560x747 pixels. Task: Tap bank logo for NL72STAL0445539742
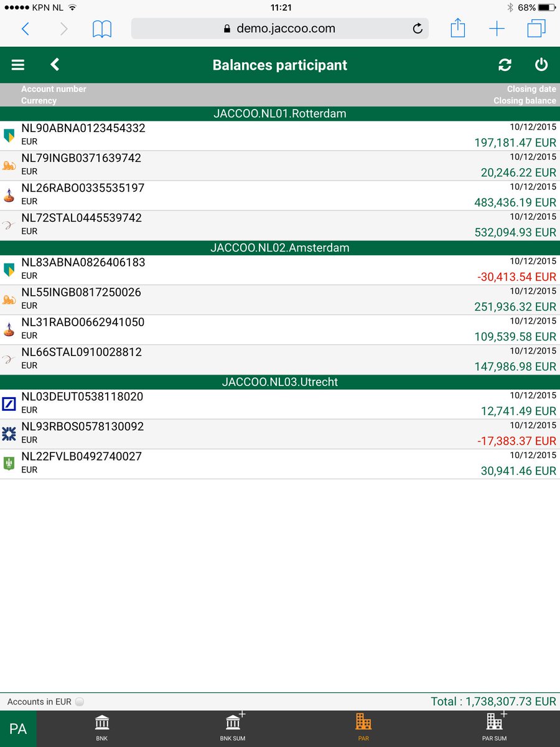point(9,225)
